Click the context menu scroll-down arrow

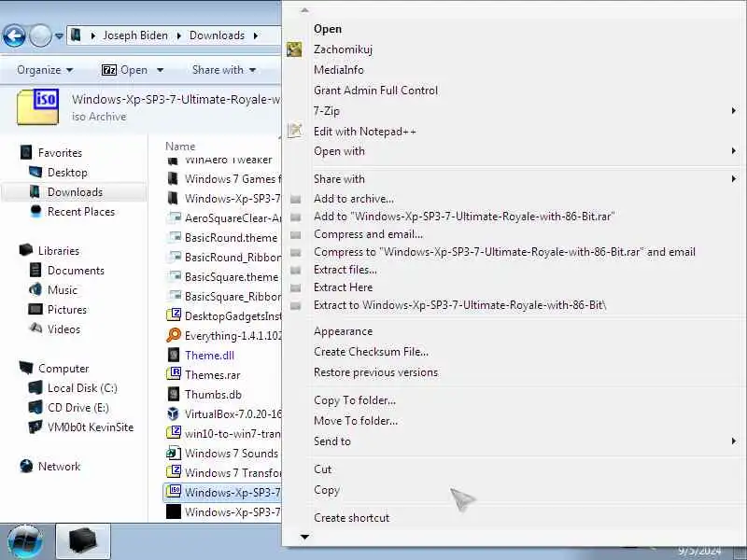click(x=305, y=538)
